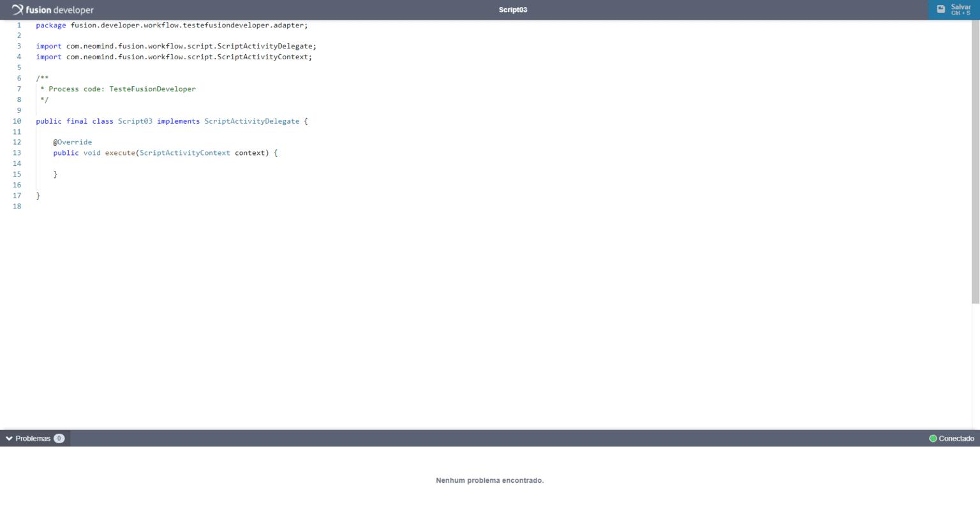This screenshot has width=980, height=514.
Task: Click the @Override annotation
Action: click(x=72, y=142)
